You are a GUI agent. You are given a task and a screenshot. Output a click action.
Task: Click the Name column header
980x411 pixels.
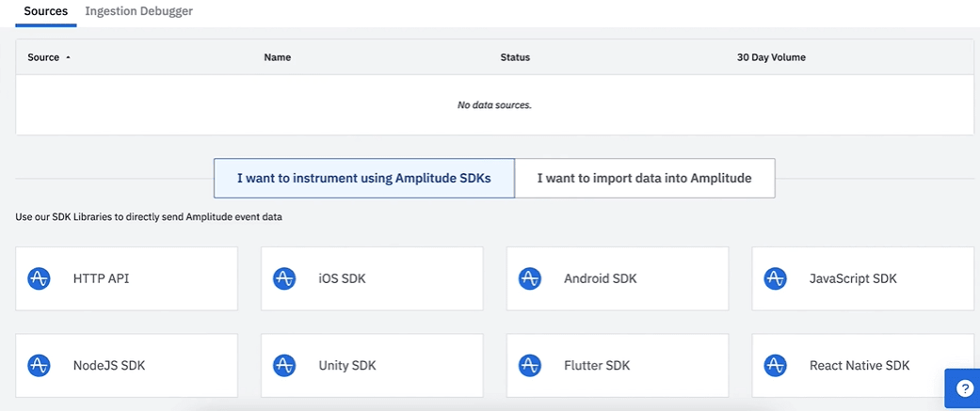pyautogui.click(x=278, y=57)
